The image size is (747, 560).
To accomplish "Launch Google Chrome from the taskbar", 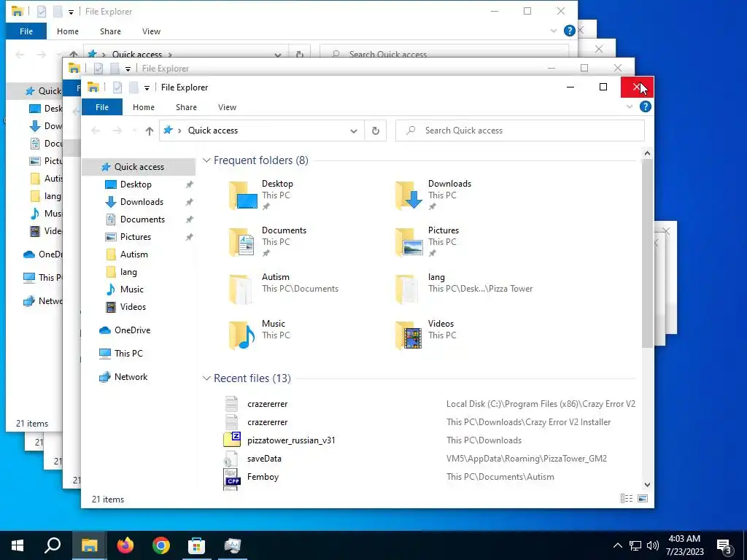I will click(x=161, y=545).
